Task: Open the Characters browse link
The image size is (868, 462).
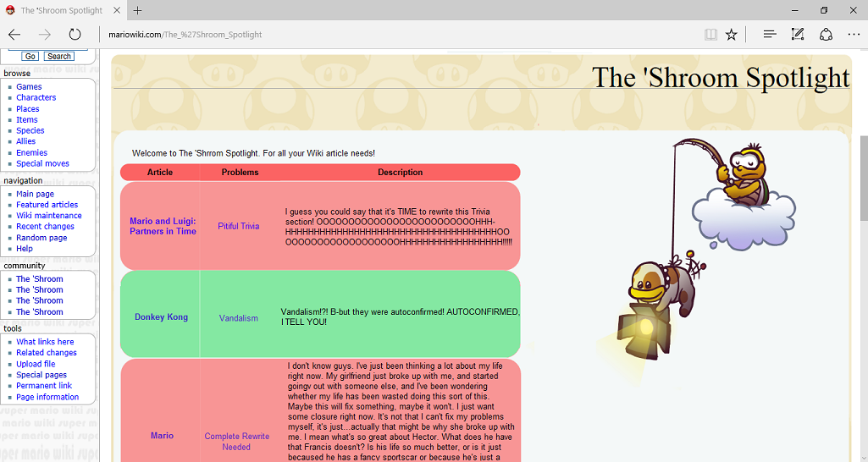Action: (x=36, y=97)
